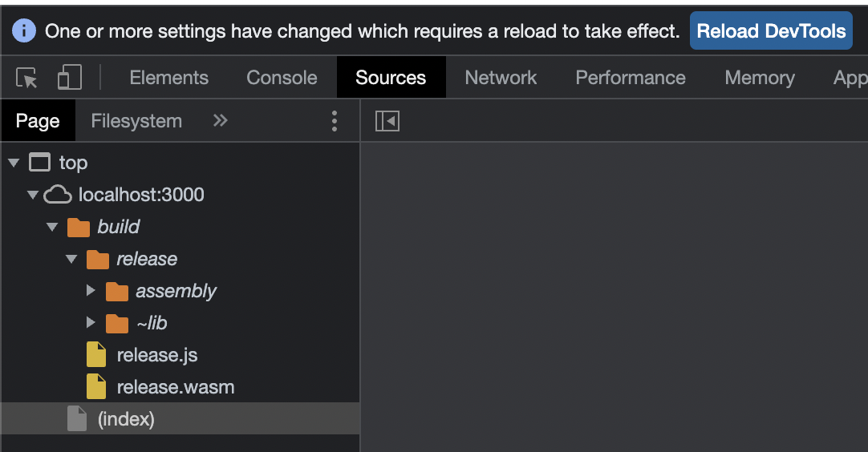Collapse the localhost:3000 domain node
The image size is (868, 452).
pyautogui.click(x=33, y=195)
